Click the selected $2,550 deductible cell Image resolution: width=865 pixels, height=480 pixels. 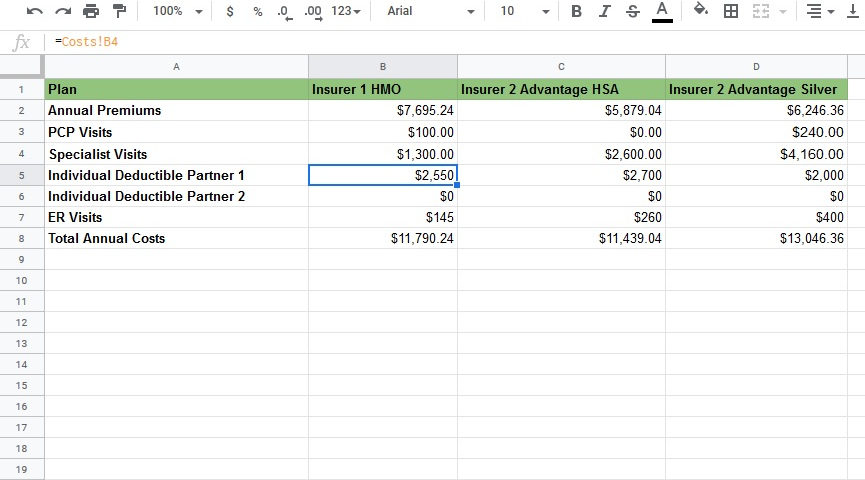pyautogui.click(x=383, y=175)
